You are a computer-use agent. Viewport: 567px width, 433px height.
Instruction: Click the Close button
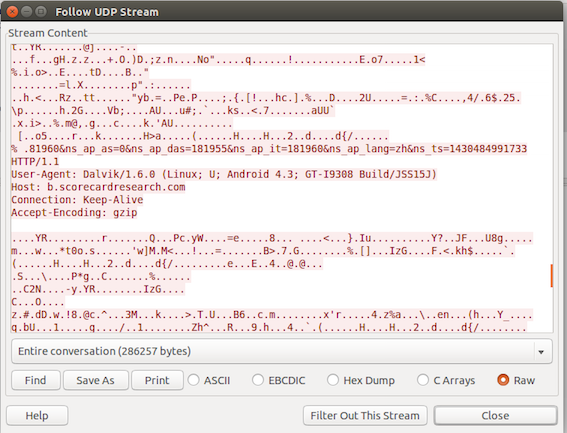(x=495, y=415)
